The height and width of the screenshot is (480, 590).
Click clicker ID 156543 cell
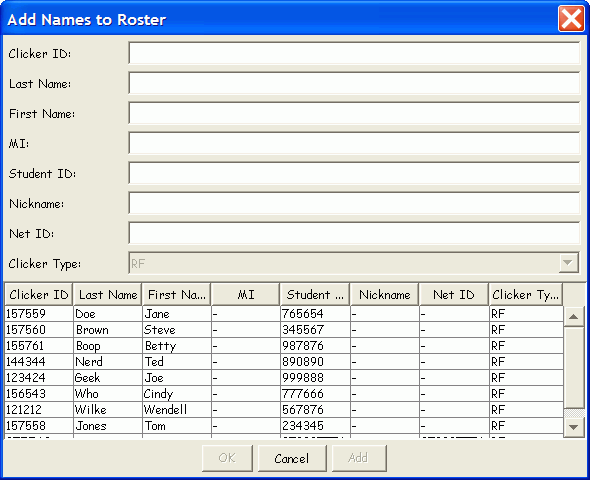point(39,394)
